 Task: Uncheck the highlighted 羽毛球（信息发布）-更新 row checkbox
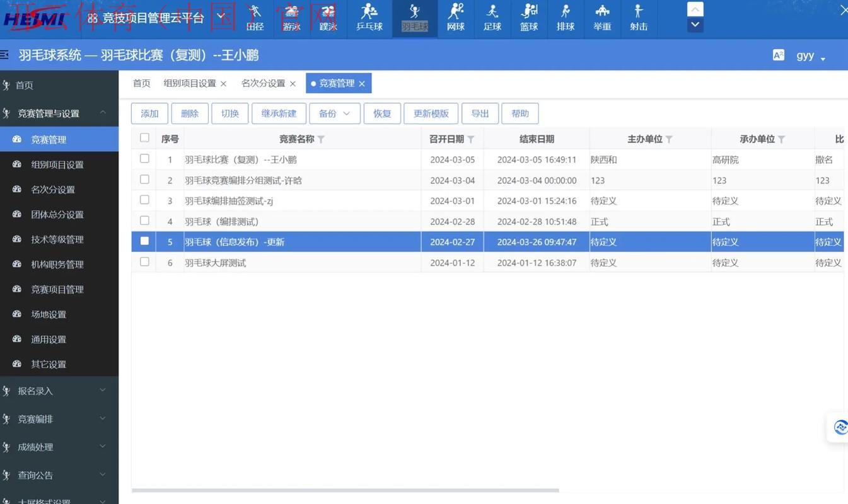144,241
